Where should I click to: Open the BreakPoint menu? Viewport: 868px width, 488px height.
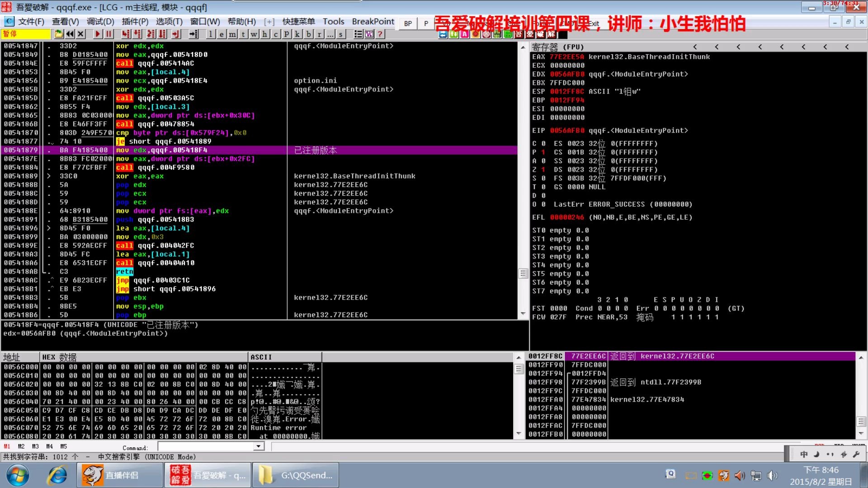(373, 22)
